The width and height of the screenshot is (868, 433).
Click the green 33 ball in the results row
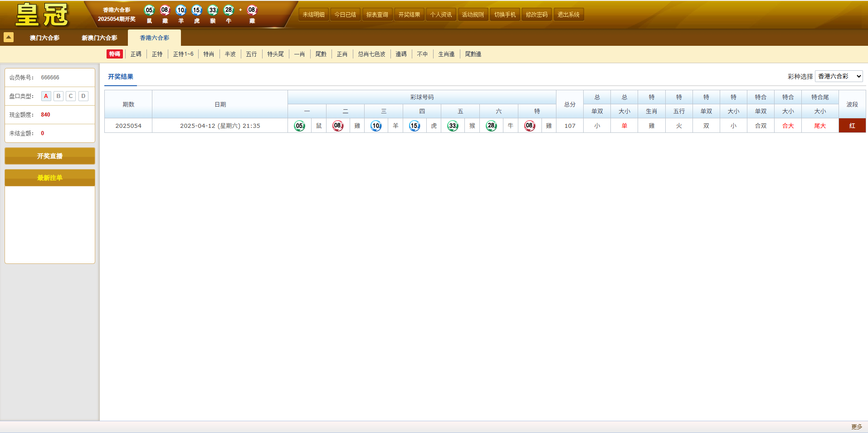(x=453, y=126)
